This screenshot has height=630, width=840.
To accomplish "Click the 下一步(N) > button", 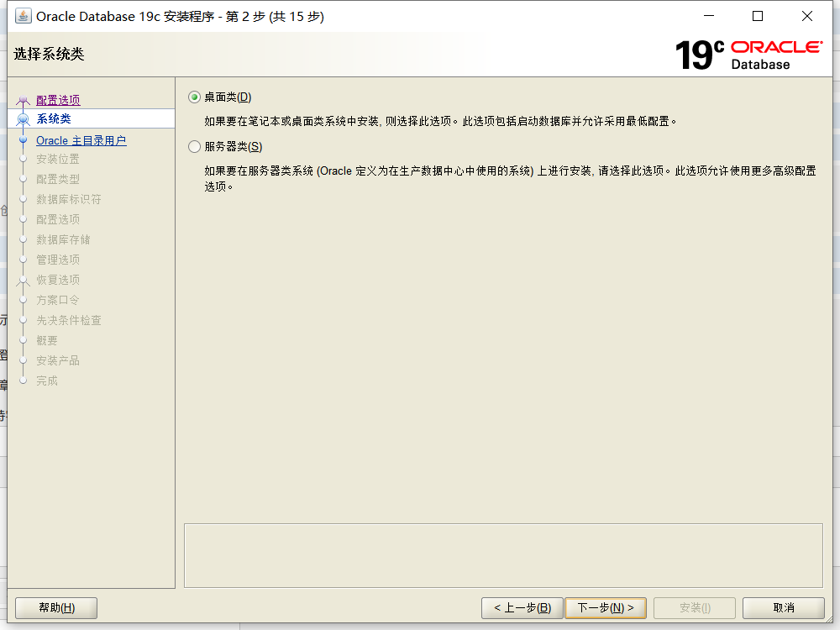I will tap(606, 608).
